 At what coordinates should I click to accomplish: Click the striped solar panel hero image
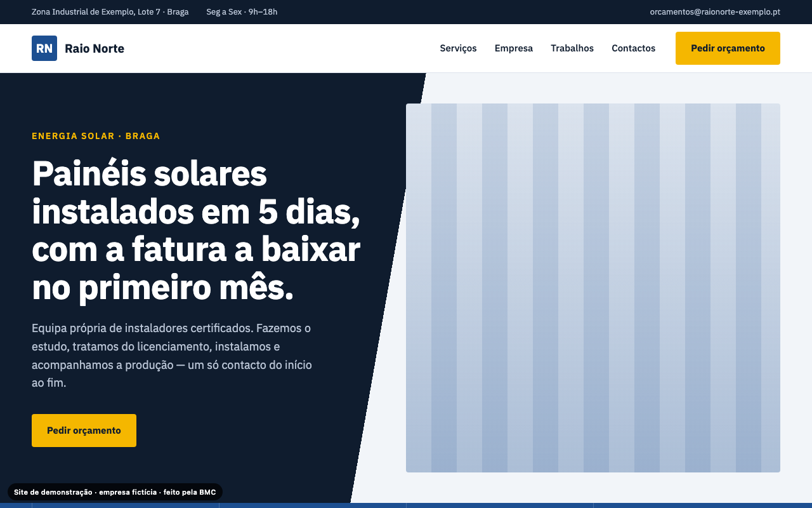tap(593, 288)
